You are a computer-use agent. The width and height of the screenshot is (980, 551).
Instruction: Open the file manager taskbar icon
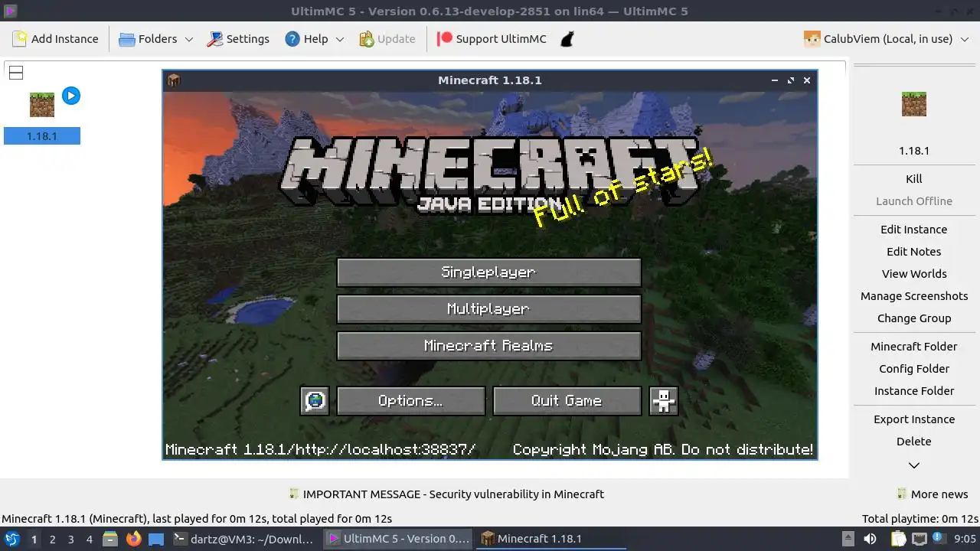pyautogui.click(x=110, y=539)
